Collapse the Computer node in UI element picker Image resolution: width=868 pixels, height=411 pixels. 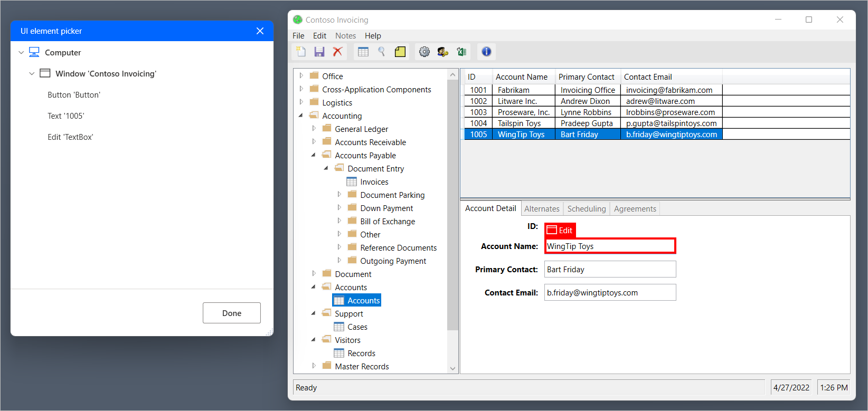[21, 53]
